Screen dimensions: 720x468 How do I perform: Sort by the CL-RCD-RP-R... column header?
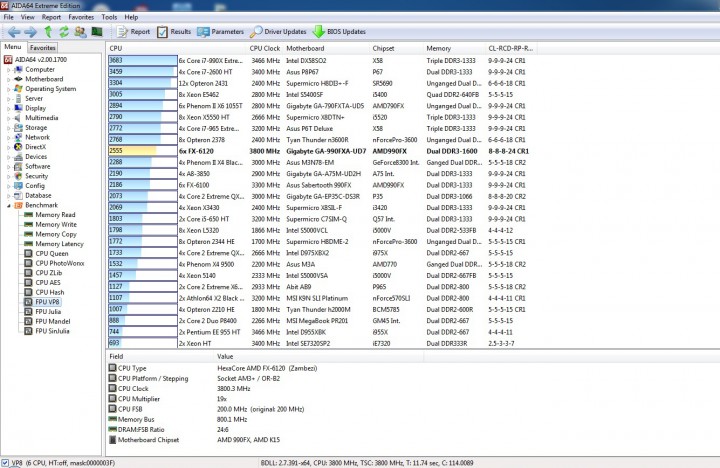[x=511, y=48]
